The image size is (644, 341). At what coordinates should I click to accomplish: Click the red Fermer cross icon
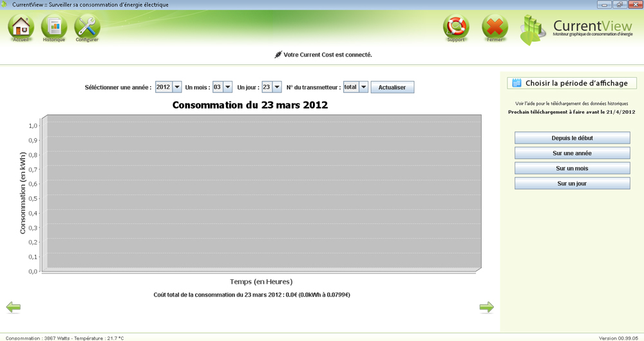tap(495, 27)
